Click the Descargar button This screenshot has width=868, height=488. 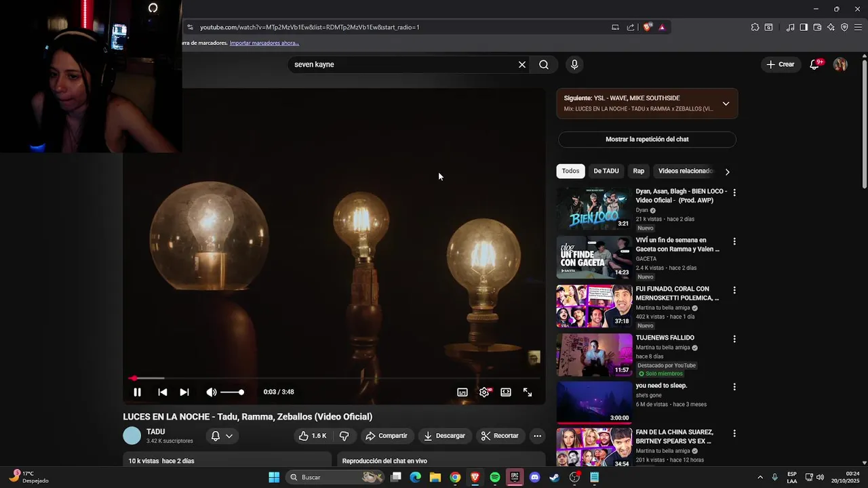(445, 436)
